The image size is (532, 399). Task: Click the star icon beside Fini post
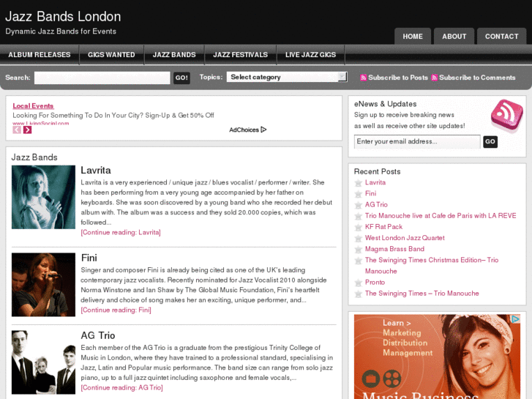click(x=359, y=194)
